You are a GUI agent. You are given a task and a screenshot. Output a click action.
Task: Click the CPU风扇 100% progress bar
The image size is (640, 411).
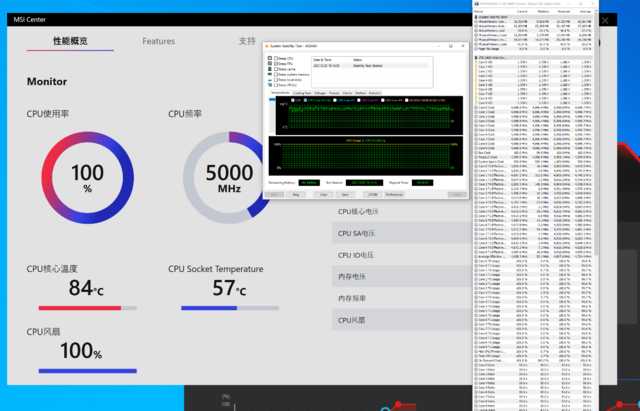point(87,371)
